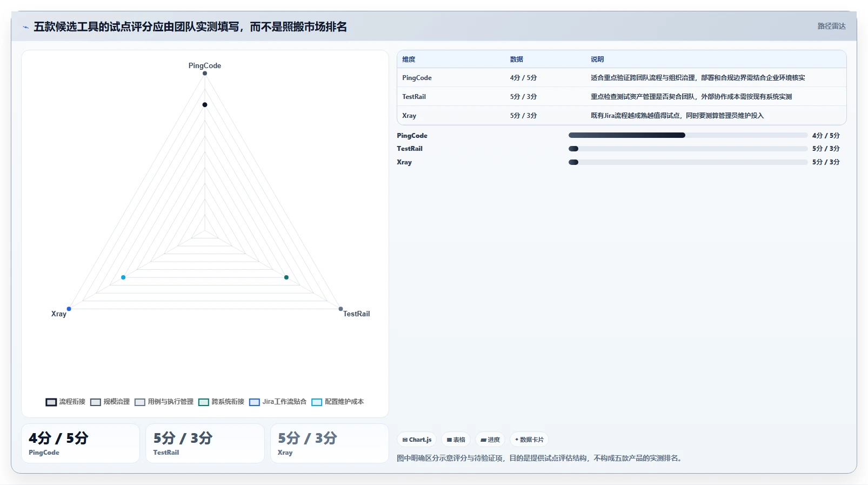Click the 4分 / 5分 table cell
Screen dimensions: 868x485
(x=523, y=78)
